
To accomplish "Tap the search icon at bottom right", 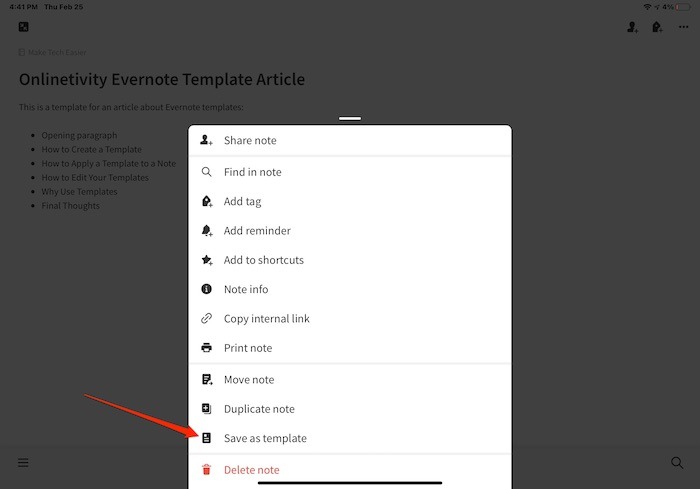I will pyautogui.click(x=677, y=463).
